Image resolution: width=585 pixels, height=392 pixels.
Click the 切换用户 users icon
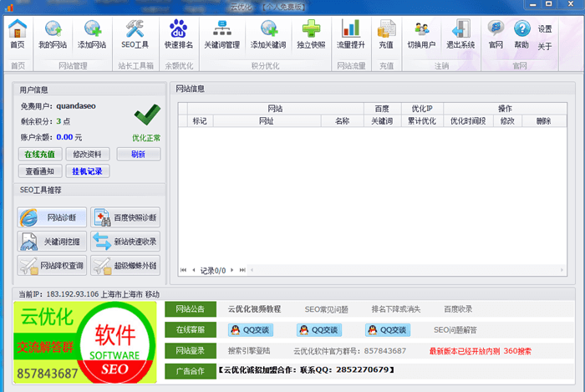(421, 34)
